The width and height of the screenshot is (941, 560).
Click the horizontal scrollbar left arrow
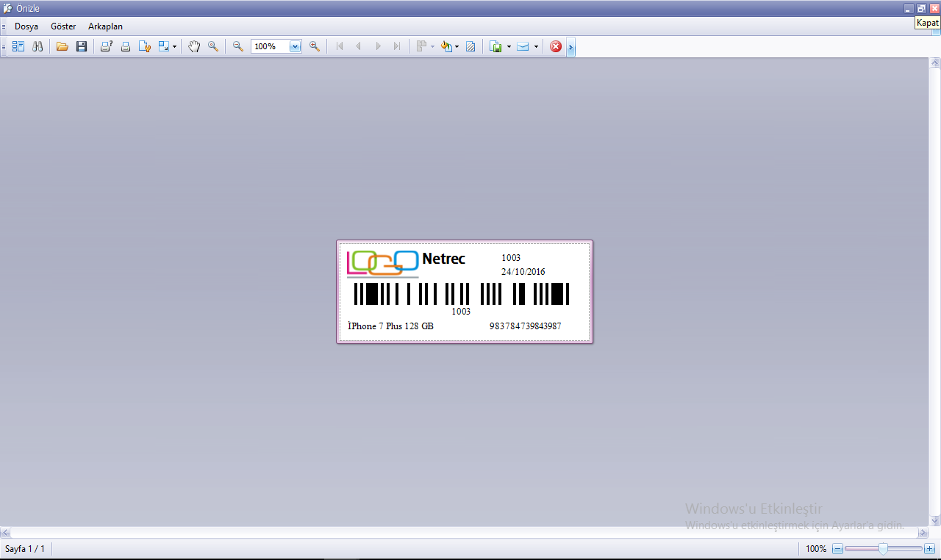pos(5,532)
